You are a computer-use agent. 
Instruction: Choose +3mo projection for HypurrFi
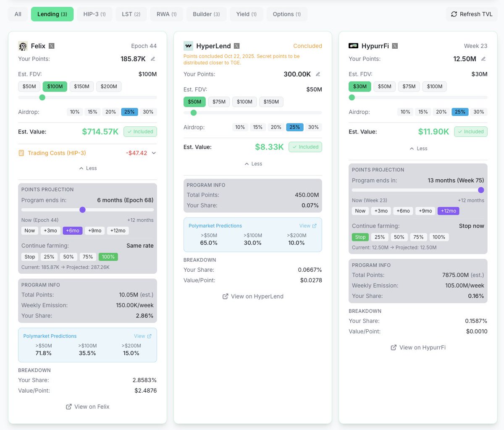point(381,211)
